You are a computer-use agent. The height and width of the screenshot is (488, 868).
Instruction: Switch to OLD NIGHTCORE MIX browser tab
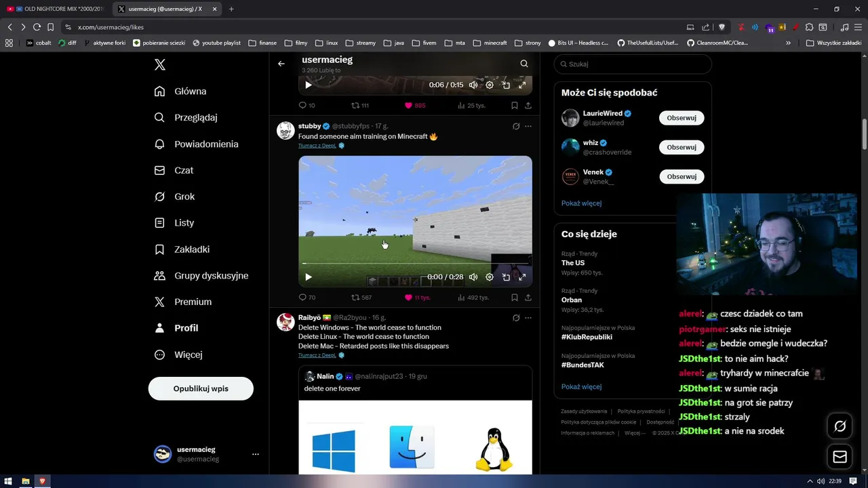click(x=56, y=9)
